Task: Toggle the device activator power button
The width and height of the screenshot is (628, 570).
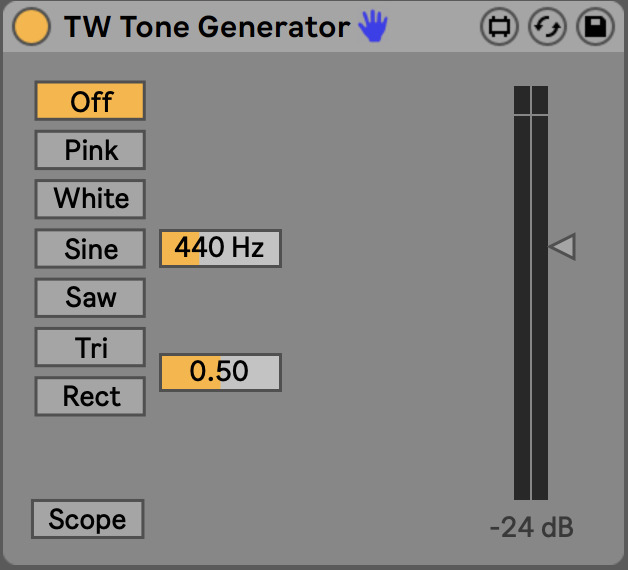Action: [31, 27]
